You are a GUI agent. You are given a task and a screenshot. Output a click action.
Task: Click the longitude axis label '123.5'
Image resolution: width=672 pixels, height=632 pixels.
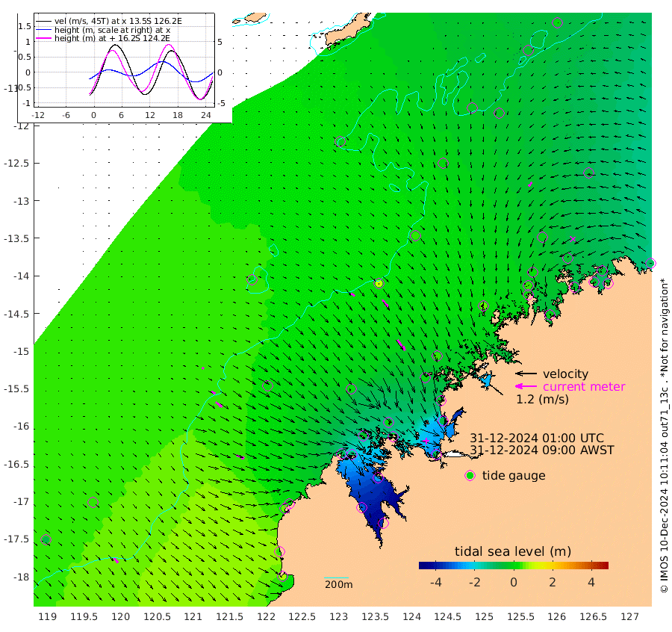coord(376,617)
